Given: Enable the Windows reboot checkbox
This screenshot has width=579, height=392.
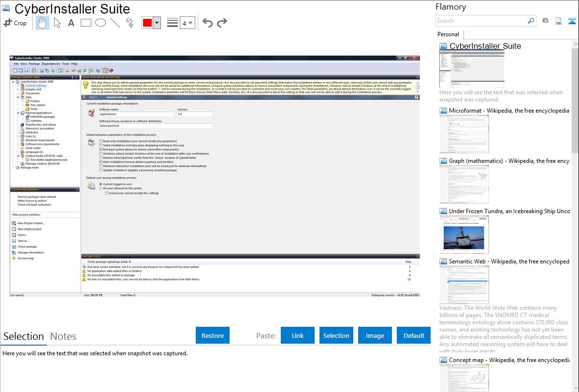Looking at the screenshot, I should [101, 153].
